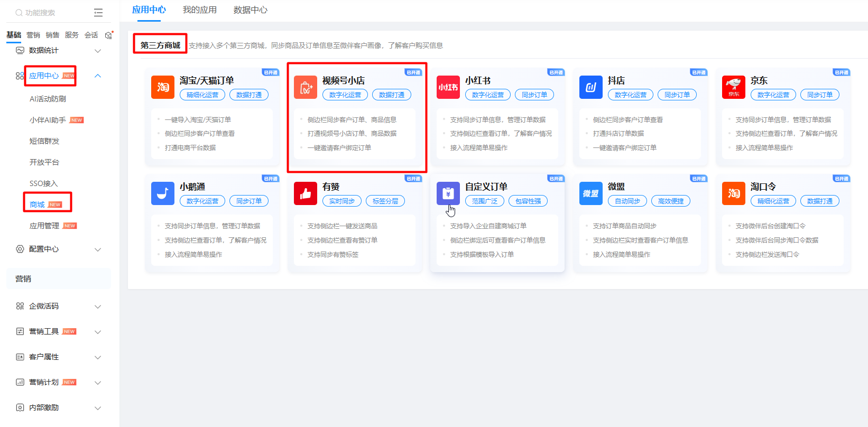Click the 自定义订单 clipboard icon

click(448, 193)
